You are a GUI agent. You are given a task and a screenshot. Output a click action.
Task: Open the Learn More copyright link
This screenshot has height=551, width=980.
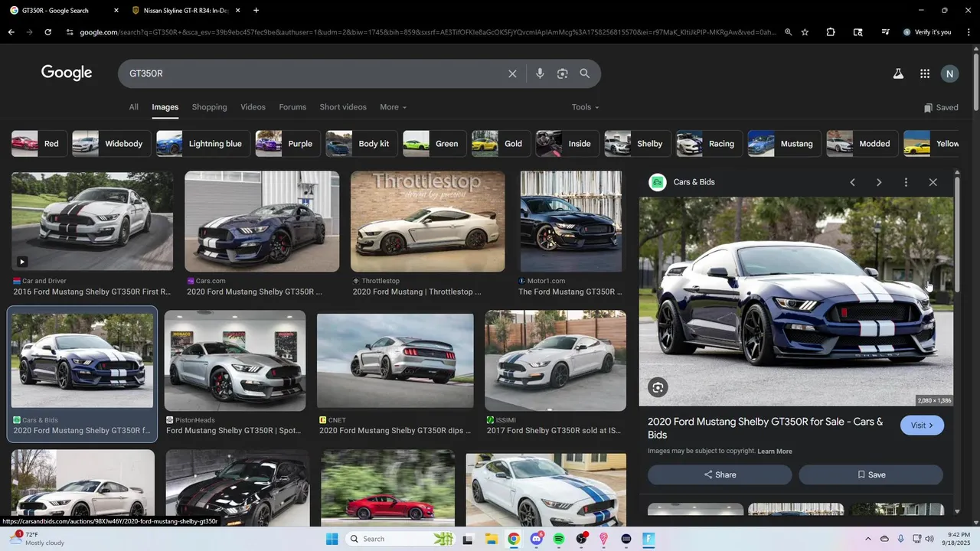[775, 452]
